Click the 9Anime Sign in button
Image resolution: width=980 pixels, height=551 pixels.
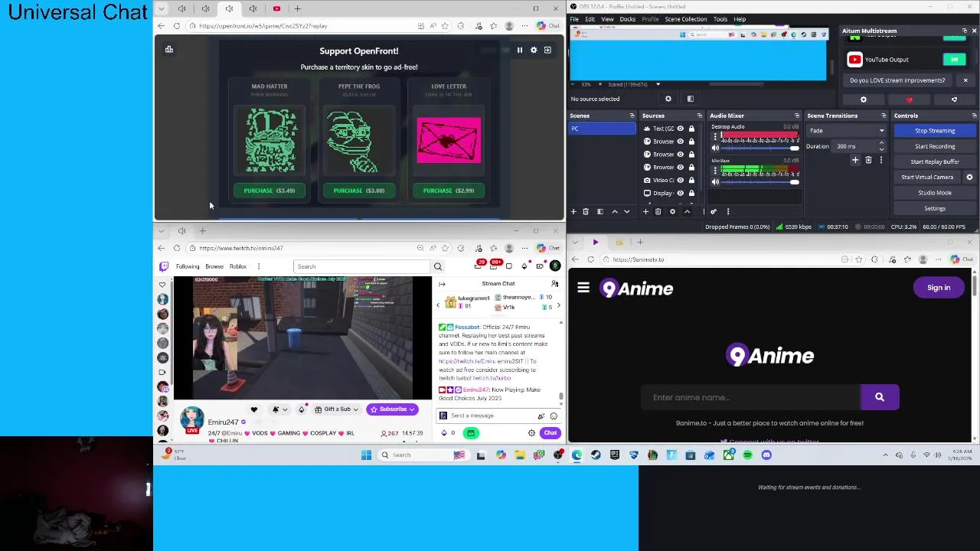tap(939, 288)
